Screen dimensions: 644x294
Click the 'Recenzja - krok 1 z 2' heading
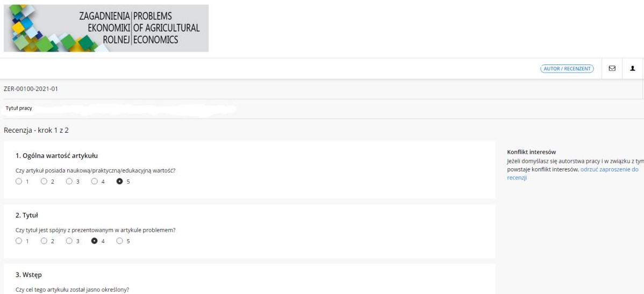(36, 130)
